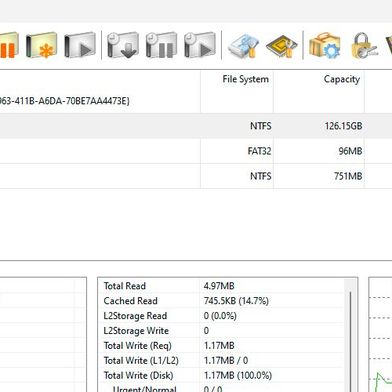Click the 1.17MB (100.0%) value
The height and width of the screenshot is (392, 392).
coord(238,376)
